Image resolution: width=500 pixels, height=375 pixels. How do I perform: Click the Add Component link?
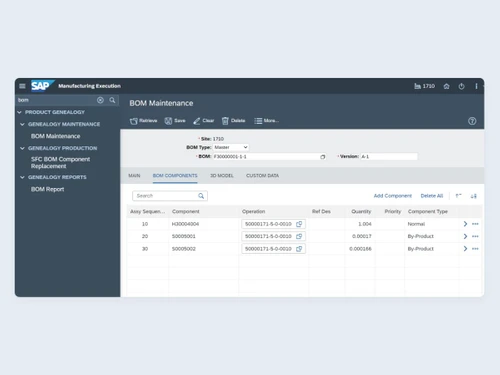(x=393, y=196)
